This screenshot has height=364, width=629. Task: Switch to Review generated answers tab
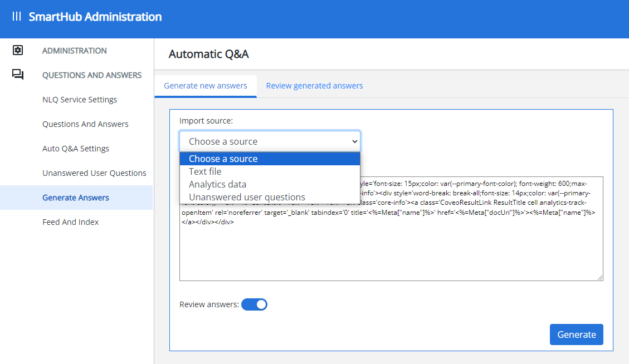tap(314, 86)
